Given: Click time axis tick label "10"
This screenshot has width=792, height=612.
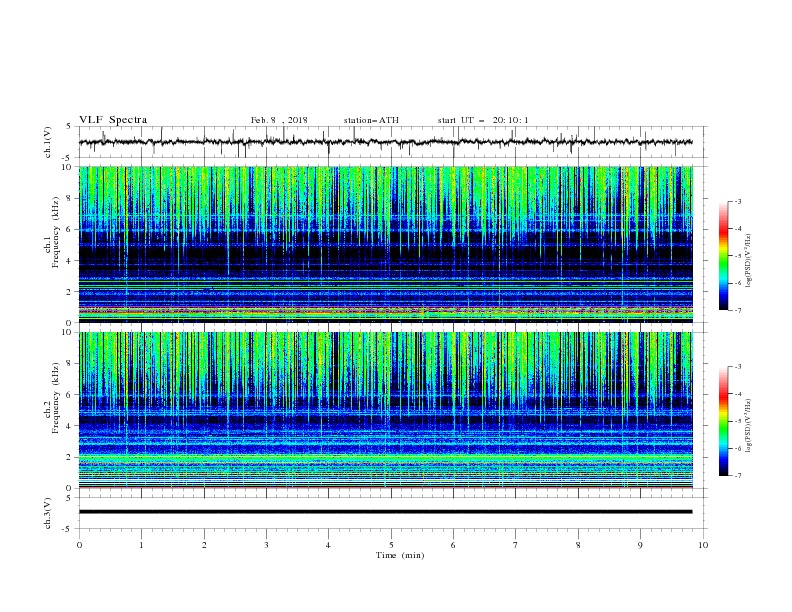Looking at the screenshot, I should click(703, 545).
